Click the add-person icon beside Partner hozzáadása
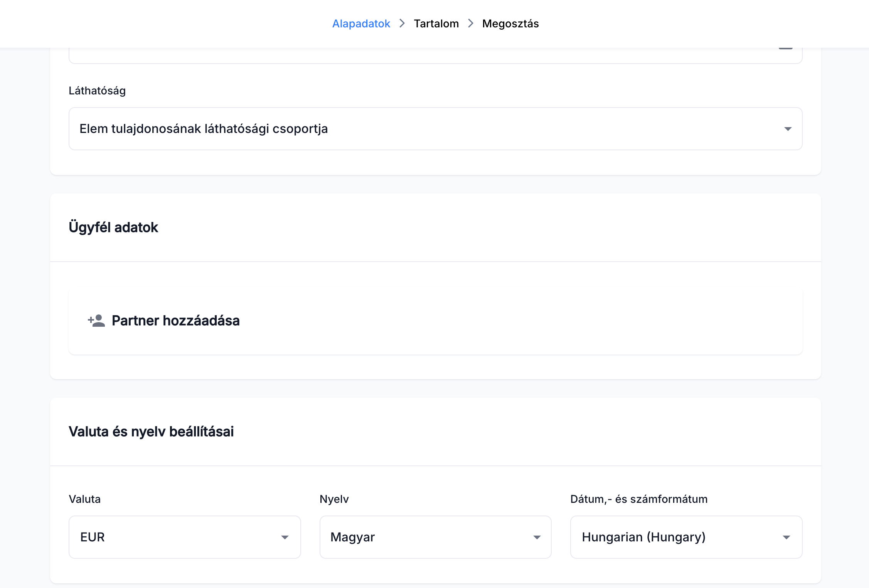This screenshot has height=588, width=869. [96, 321]
